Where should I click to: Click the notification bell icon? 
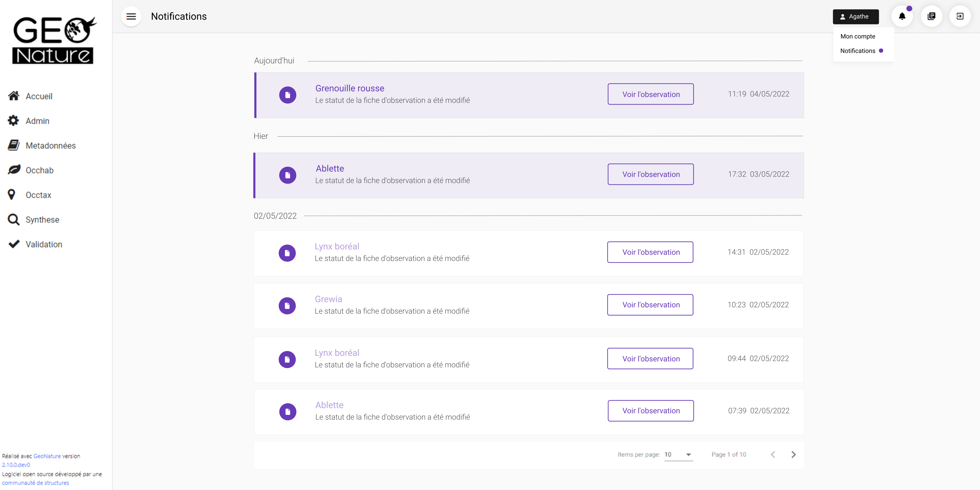tap(902, 16)
